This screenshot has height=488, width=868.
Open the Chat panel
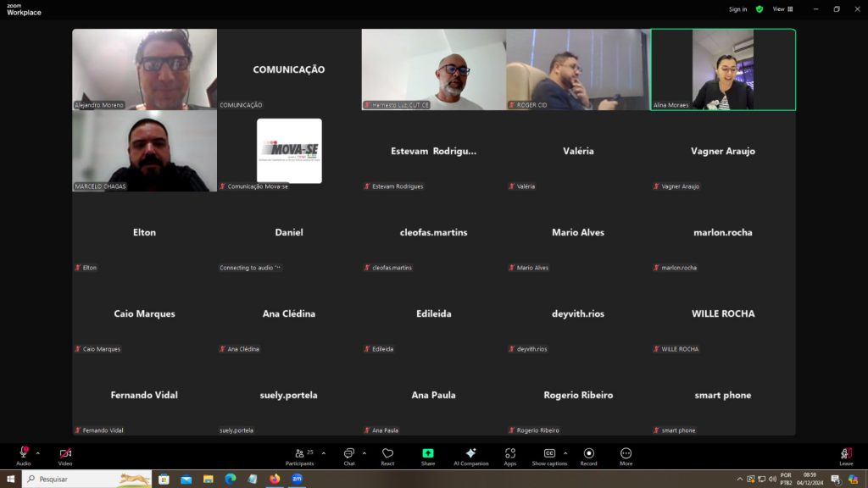pyautogui.click(x=348, y=456)
